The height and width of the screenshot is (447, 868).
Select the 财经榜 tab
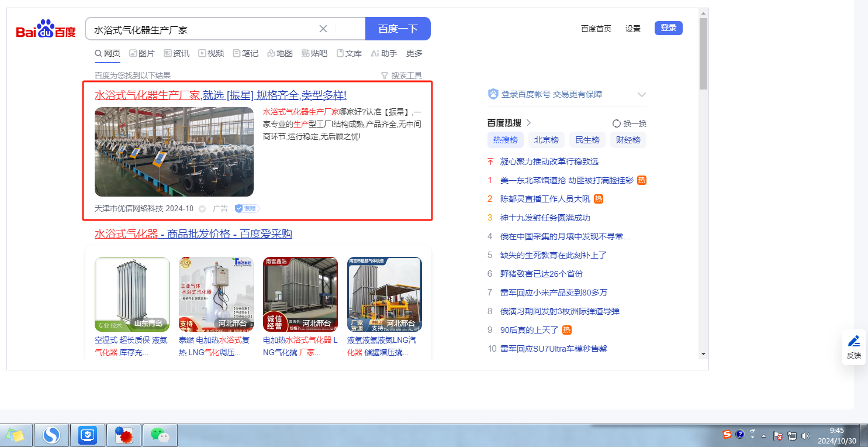pos(628,140)
